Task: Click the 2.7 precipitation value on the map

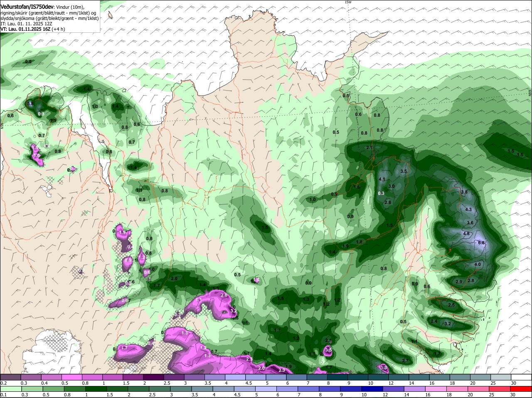Action: [405, 361]
